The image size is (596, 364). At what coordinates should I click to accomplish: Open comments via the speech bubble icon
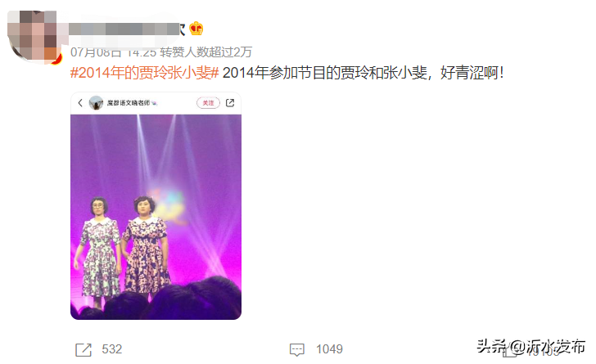297,349
